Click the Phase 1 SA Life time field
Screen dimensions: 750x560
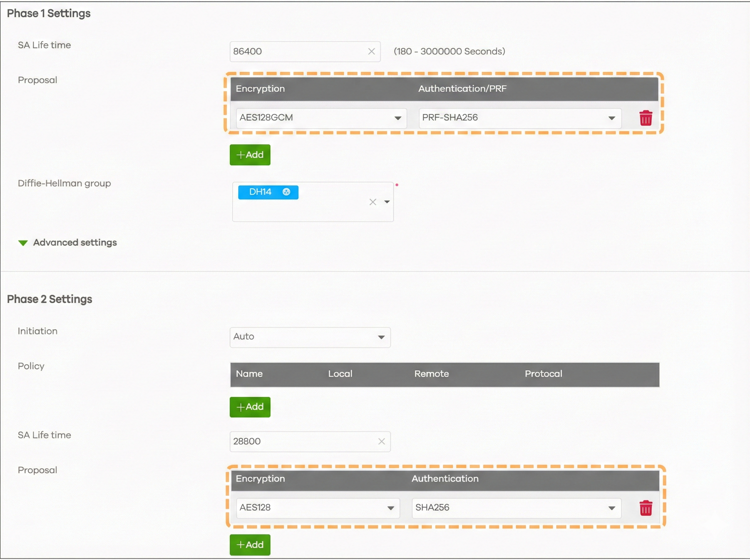(298, 52)
